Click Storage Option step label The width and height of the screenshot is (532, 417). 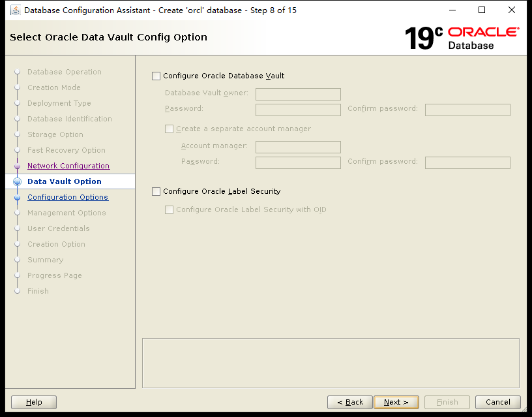click(x=55, y=134)
